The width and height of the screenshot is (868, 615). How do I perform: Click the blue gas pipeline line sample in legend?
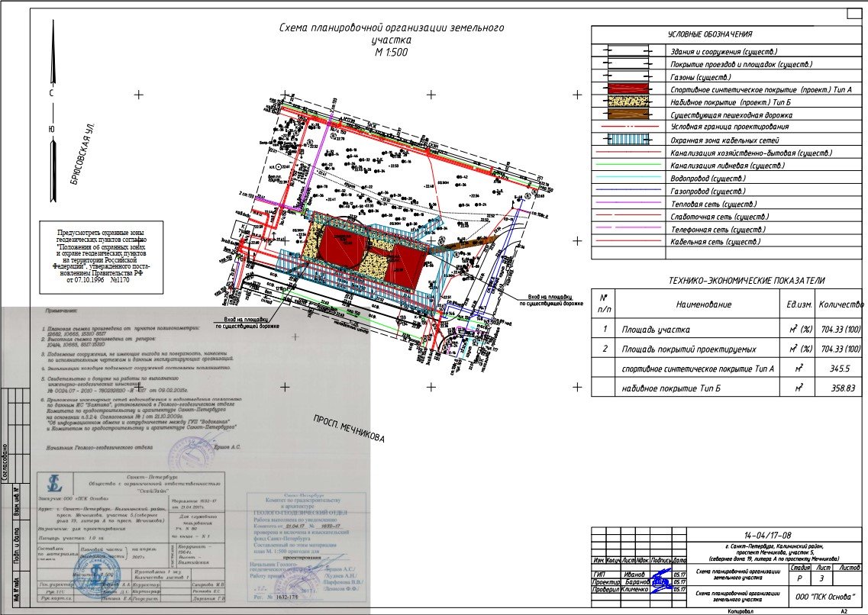click(628, 190)
